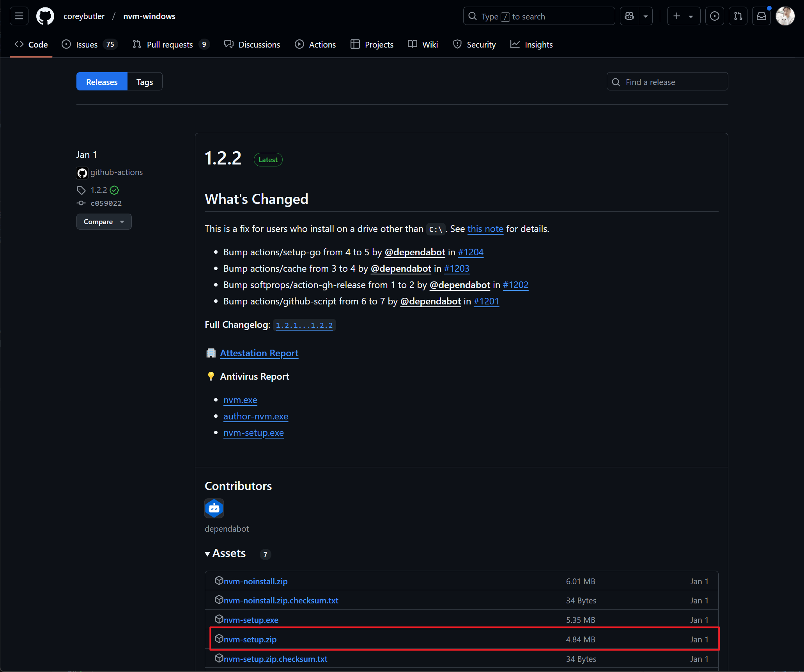This screenshot has width=804, height=672.
Task: Open the Pull requests tab
Action: click(171, 44)
